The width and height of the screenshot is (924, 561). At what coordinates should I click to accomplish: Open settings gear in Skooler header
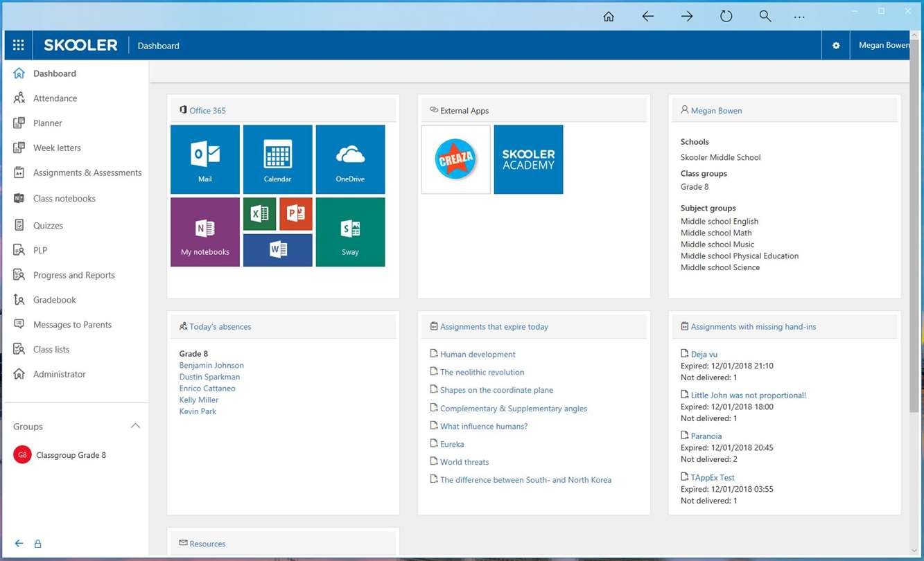836,46
